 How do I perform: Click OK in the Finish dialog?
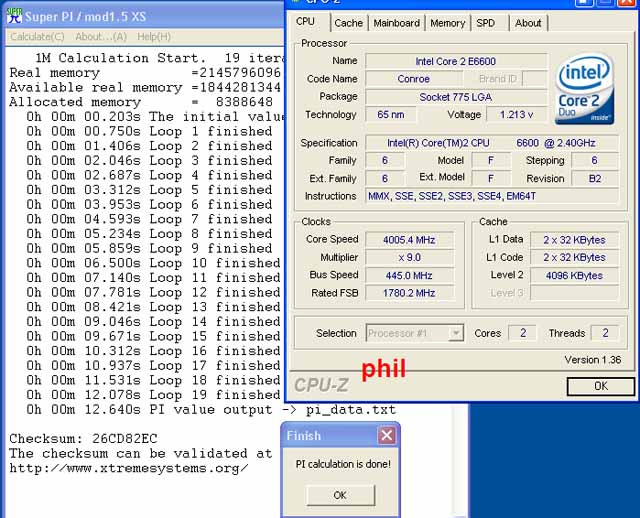point(340,495)
